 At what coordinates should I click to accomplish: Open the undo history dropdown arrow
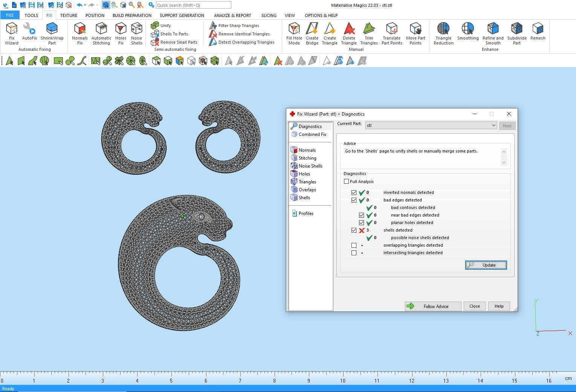(x=85, y=5)
